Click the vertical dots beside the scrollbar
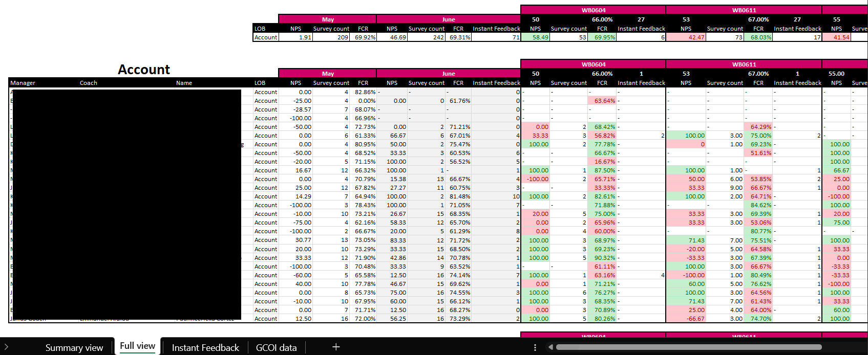The height and width of the screenshot is (355, 868). point(535,347)
